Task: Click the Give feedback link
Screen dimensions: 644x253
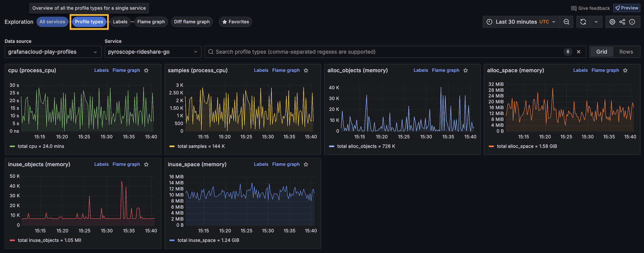Action: 591,8
